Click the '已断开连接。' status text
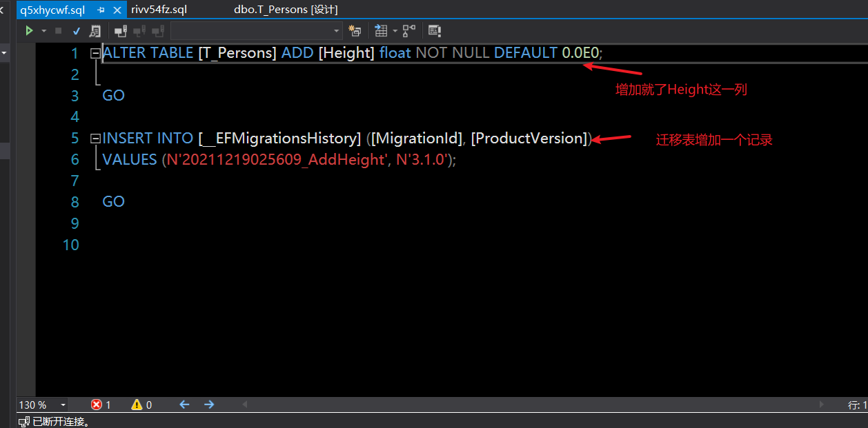Screen dimensions: 868x428 click(61, 421)
